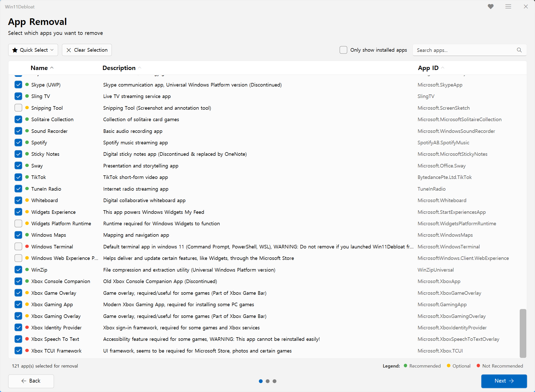Enable Only show installed apps checkbox
The height and width of the screenshot is (392, 535).
pos(343,50)
